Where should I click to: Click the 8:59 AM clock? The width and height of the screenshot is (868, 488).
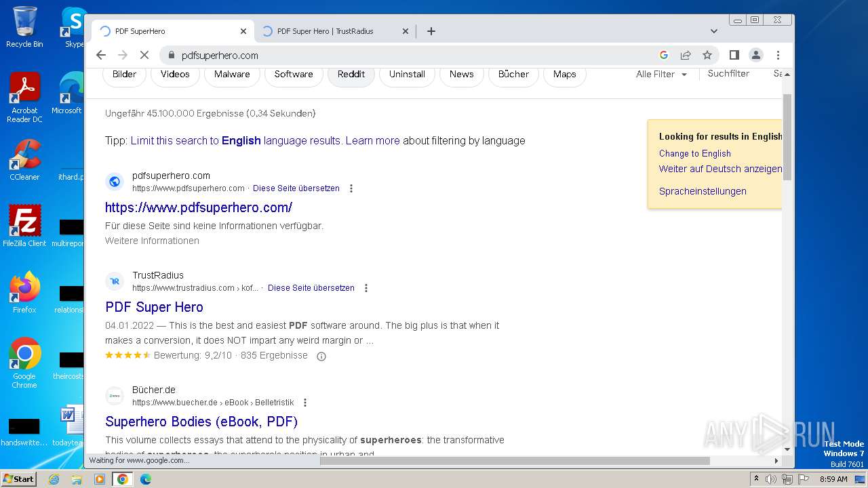[x=833, y=479]
